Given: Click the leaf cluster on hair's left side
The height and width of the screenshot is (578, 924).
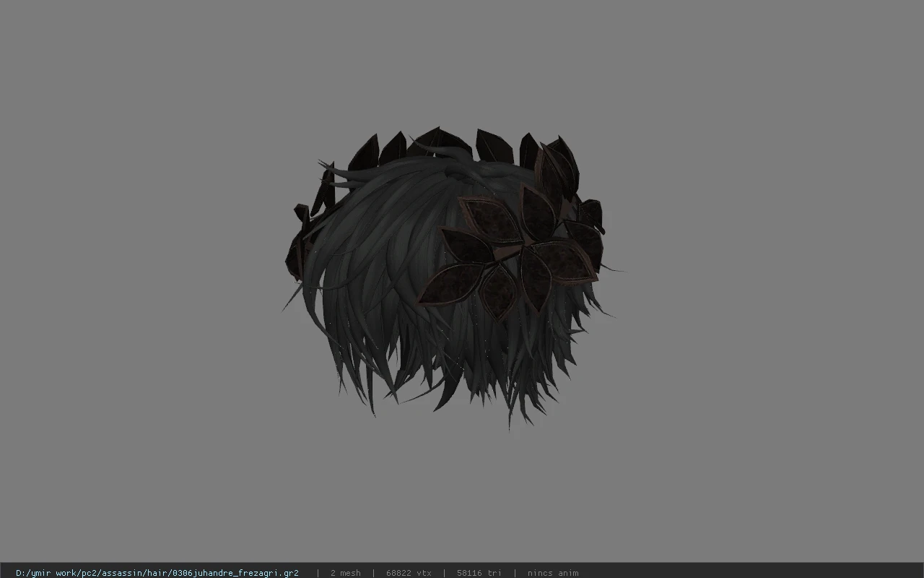Looking at the screenshot, I should 307,231.
